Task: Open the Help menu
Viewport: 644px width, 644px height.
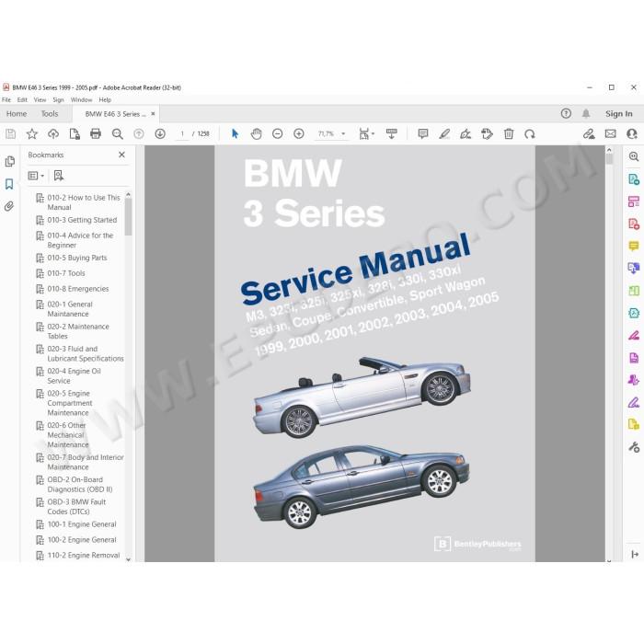Action: pos(105,99)
